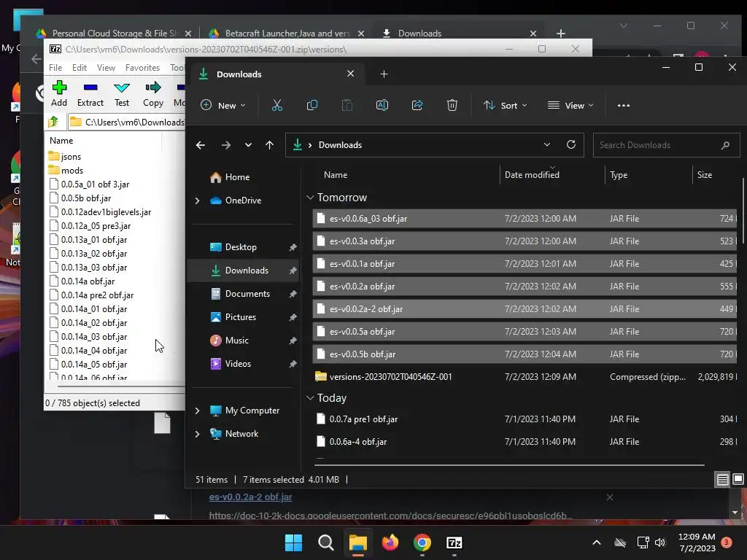Click 7-Zip up-folder icon beside address
747x560 pixels.
53,122
